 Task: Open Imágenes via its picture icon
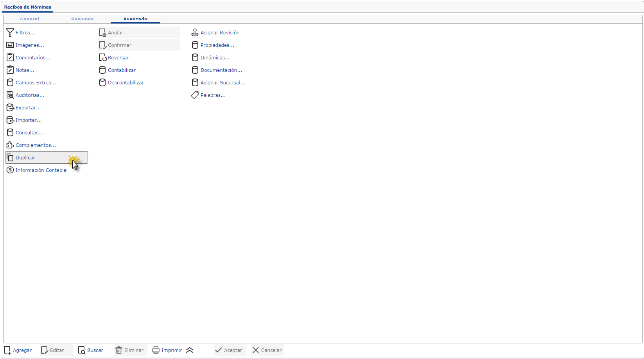click(x=10, y=45)
